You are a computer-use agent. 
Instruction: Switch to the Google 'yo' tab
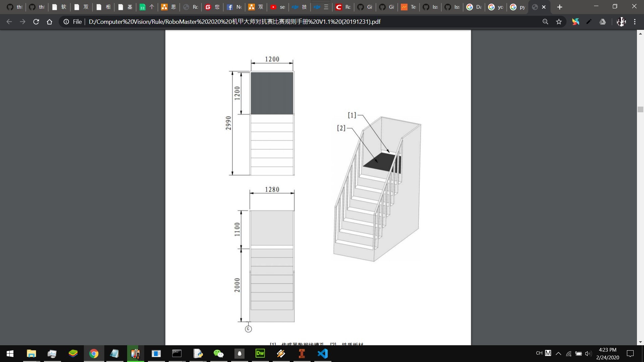coord(496,7)
